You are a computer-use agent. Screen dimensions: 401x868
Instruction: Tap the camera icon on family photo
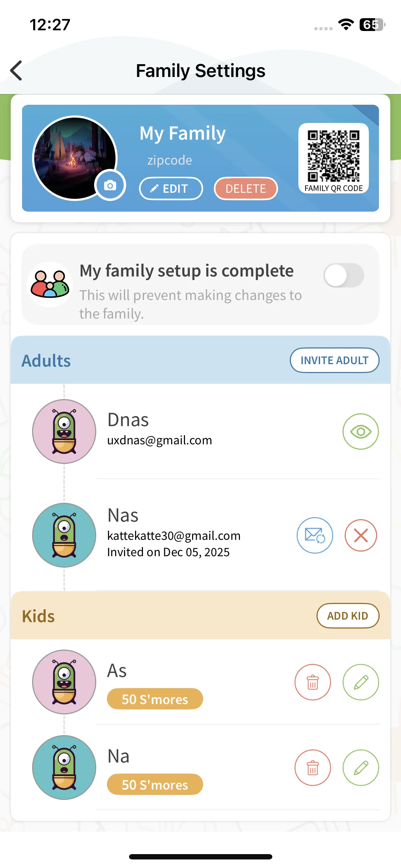[x=110, y=185]
